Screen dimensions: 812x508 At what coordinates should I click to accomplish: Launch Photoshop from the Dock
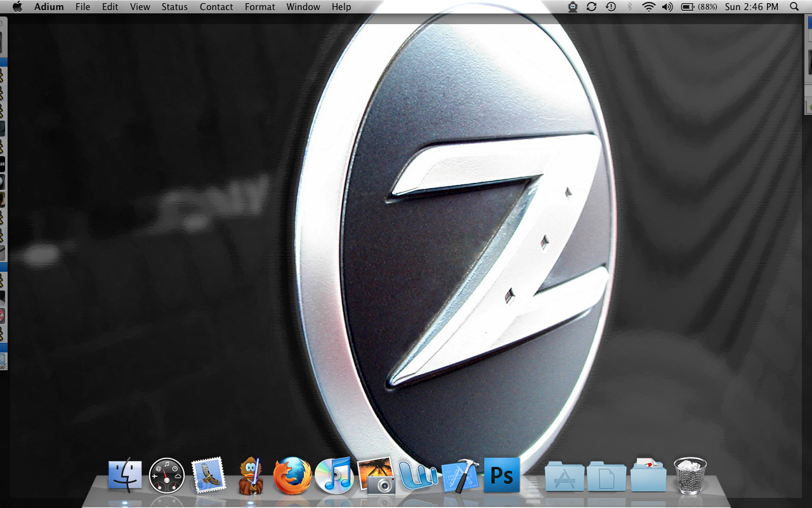[x=502, y=475]
